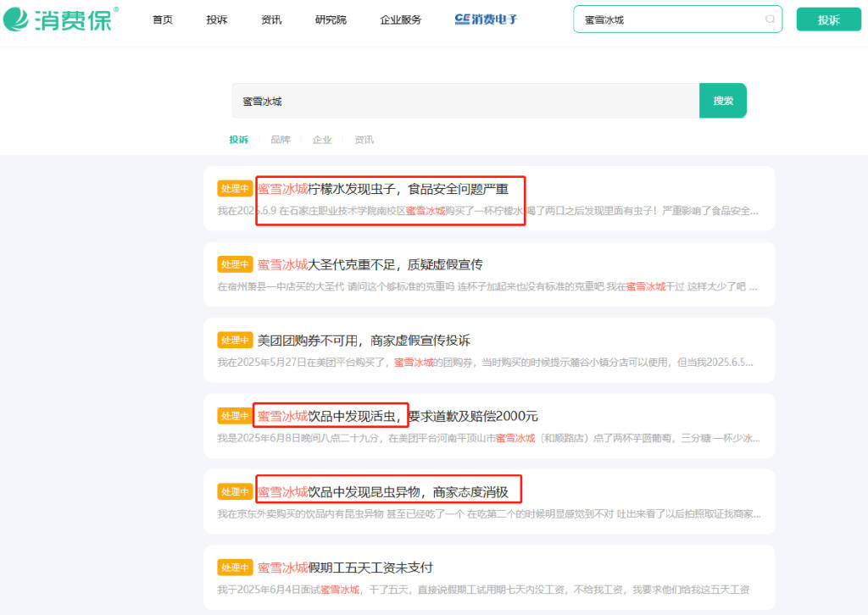Click 处理中 badge on 大圣代 complaint
This screenshot has height=615, width=868.
coord(235,264)
